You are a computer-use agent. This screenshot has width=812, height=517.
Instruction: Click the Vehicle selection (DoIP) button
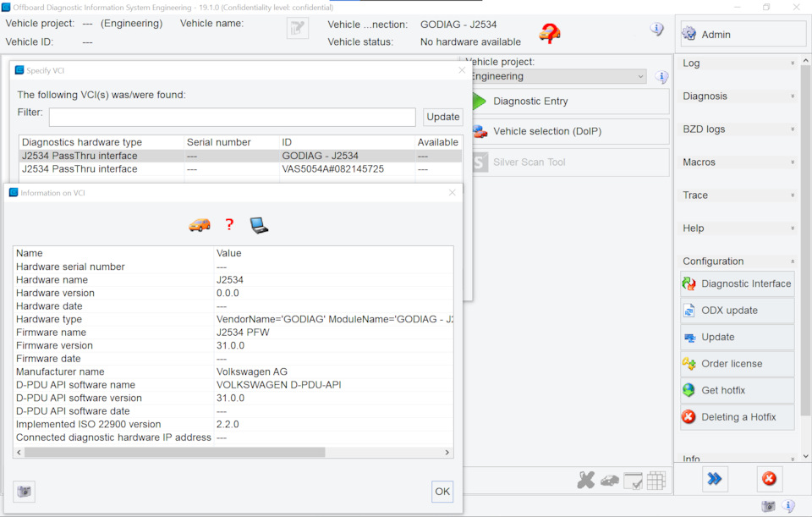point(570,132)
